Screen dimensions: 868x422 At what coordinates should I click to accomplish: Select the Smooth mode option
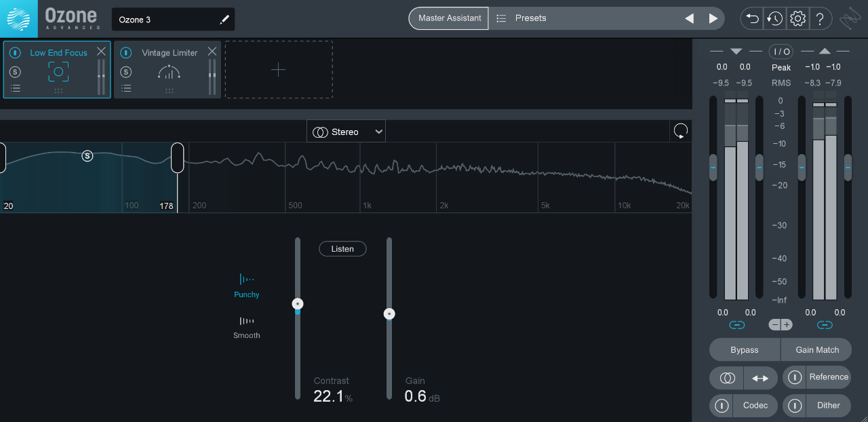247,327
